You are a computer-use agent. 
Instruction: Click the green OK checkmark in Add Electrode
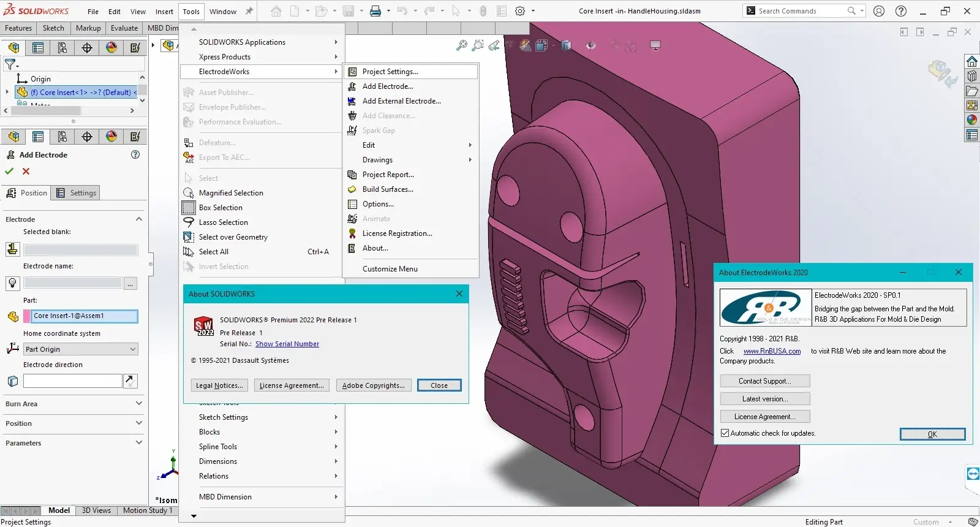9,172
